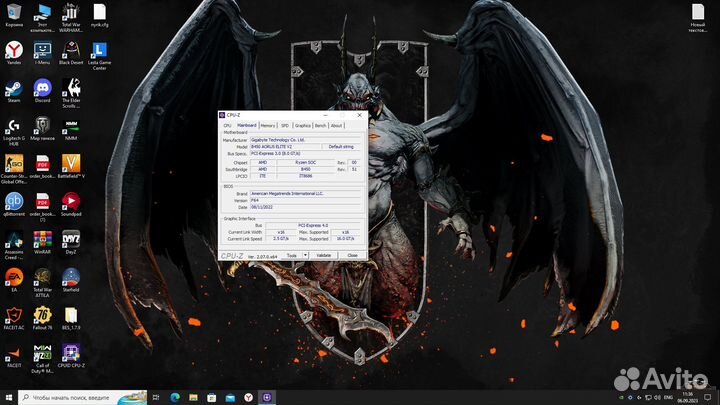The image size is (720, 405).
Task: Open CPUID CPU-Z desktop shortcut
Action: tap(71, 355)
